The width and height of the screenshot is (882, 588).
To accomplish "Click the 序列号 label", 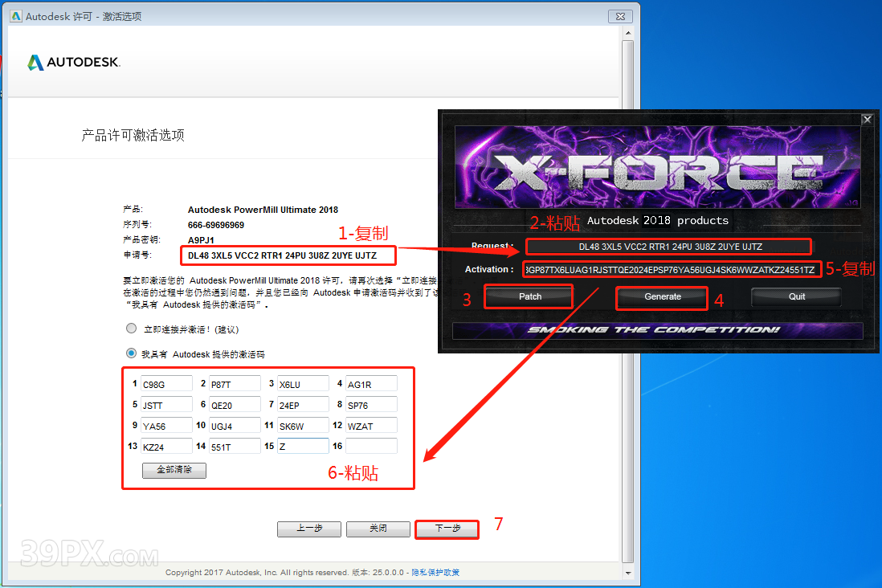I will click(137, 224).
